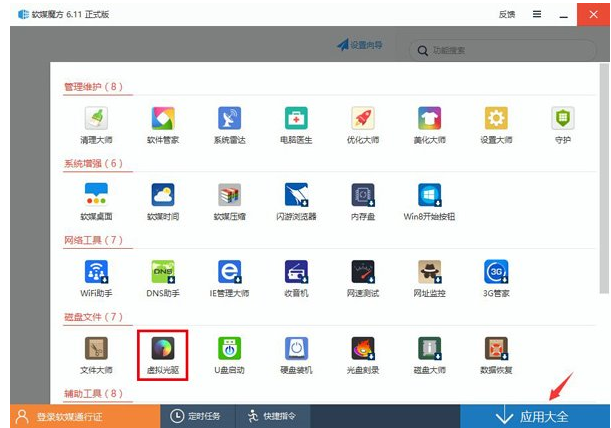Image resolution: width=611 pixels, height=428 pixels.
Task: Launch 收音机 radio tool
Action: [x=296, y=279]
